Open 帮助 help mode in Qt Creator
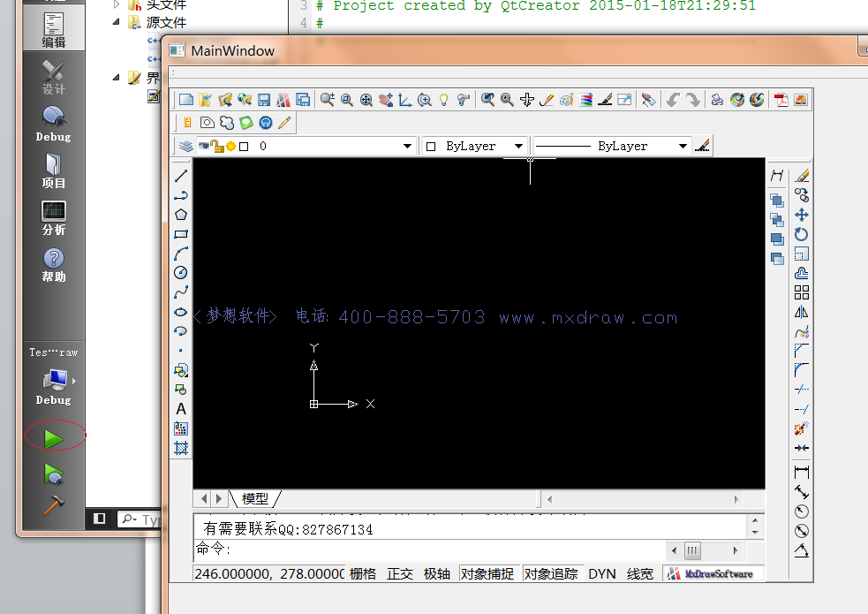Viewport: 868px width, 614px height. tap(54, 265)
